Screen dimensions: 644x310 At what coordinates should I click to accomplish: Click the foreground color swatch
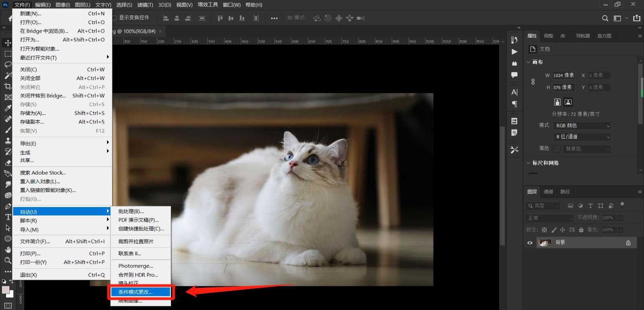(5, 290)
